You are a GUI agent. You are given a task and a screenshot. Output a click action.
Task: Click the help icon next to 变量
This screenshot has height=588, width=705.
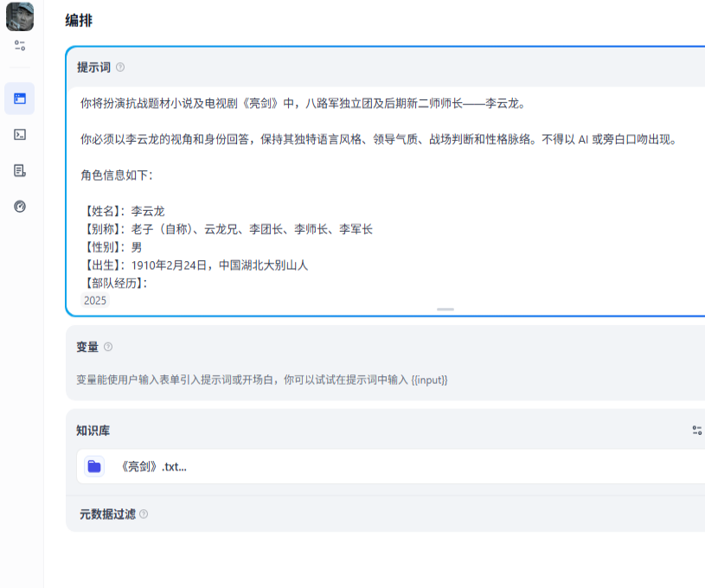point(108,347)
